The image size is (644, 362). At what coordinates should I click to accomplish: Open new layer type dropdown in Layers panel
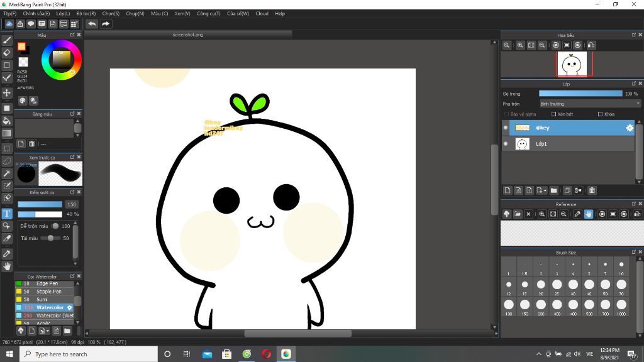(545, 190)
